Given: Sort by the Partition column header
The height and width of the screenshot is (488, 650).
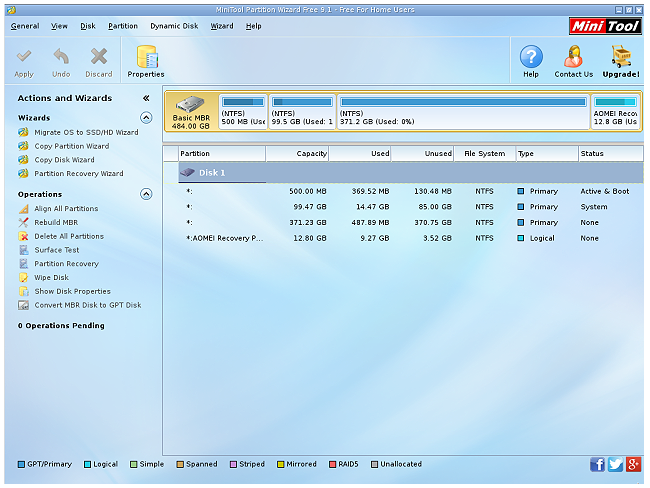Looking at the screenshot, I should coord(222,153).
